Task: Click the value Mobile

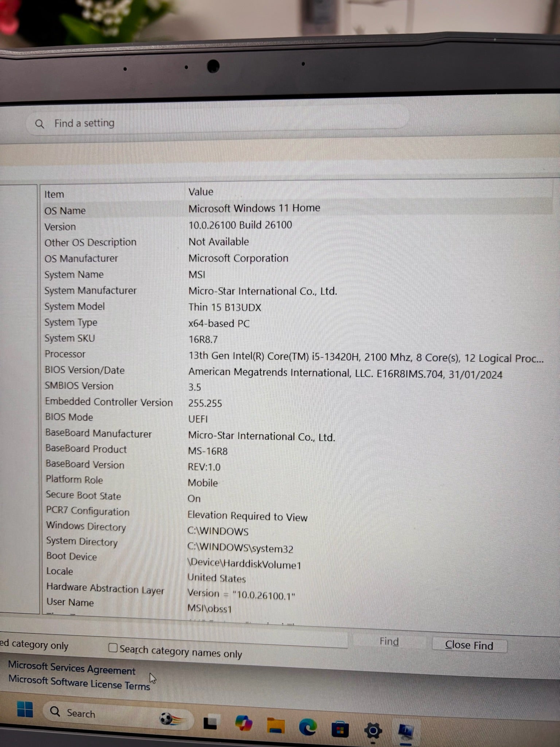Action: pos(203,483)
